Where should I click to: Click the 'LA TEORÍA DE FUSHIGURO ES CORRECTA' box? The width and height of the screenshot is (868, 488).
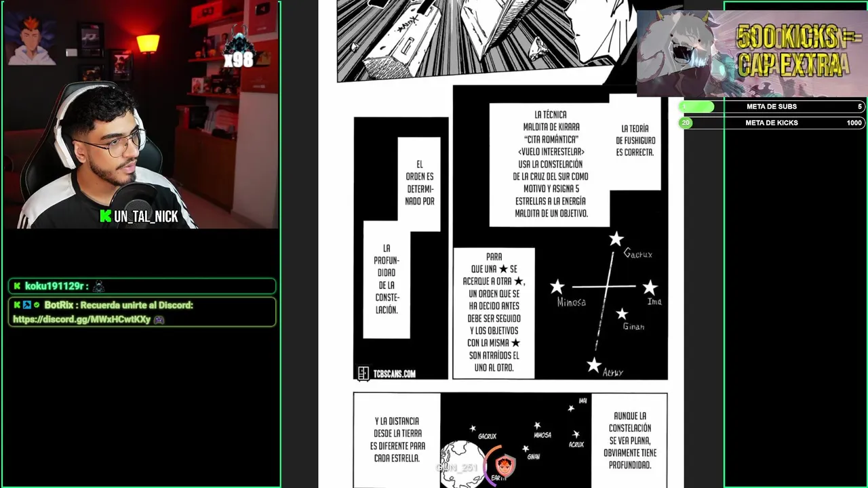click(635, 140)
